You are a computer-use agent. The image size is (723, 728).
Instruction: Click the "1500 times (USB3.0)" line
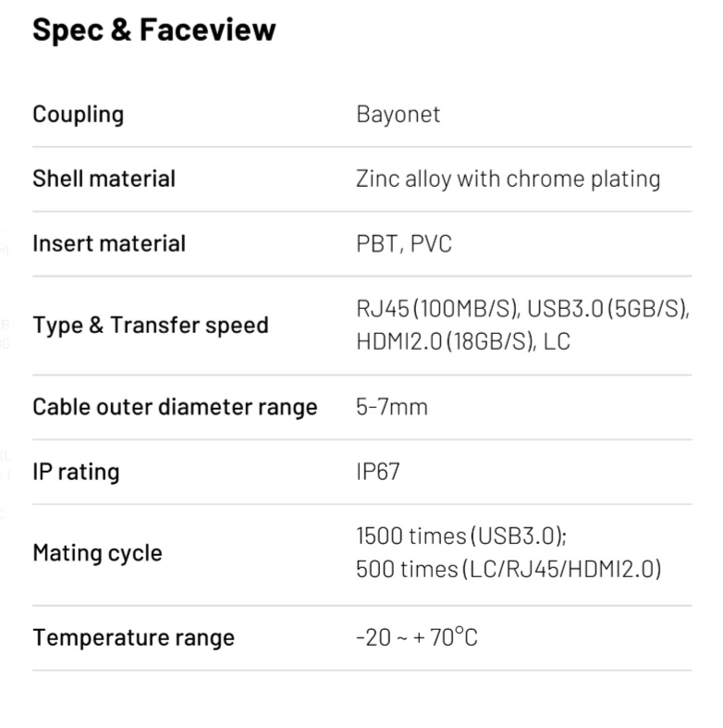click(x=460, y=537)
